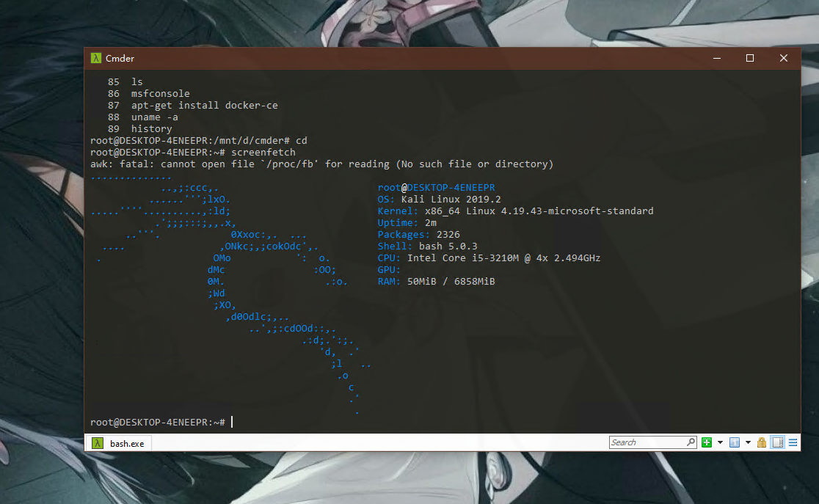Toggle the console lock padlock
Screen dimensions: 819x504
[x=761, y=442]
